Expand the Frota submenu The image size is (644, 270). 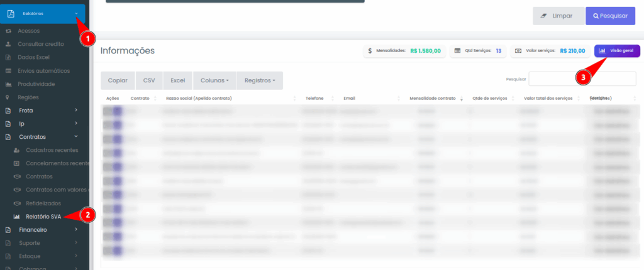click(x=76, y=111)
